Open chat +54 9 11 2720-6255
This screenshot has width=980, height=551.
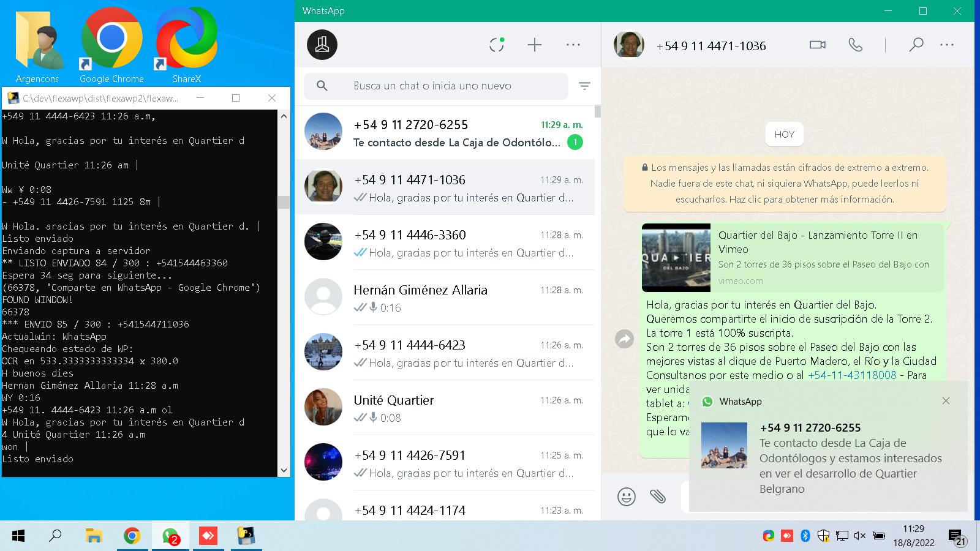pyautogui.click(x=445, y=132)
